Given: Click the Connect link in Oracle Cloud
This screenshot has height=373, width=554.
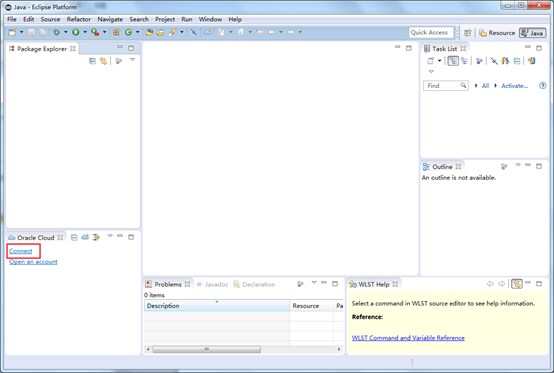Looking at the screenshot, I should pos(20,251).
